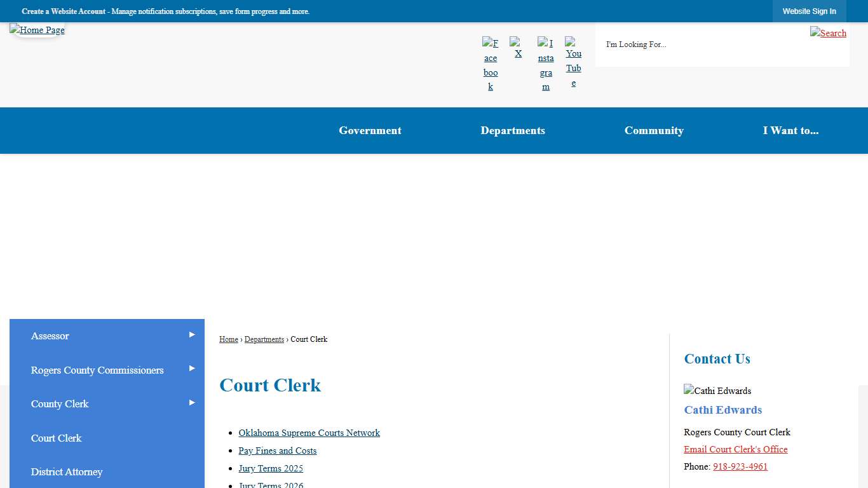
Task: View Jury Terms 2025
Action: point(271,468)
